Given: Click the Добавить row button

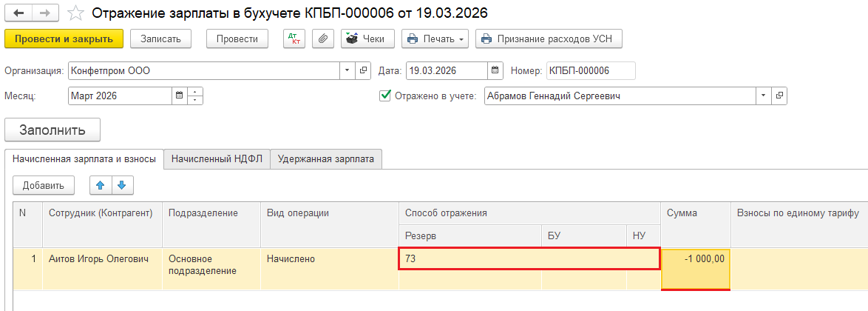Looking at the screenshot, I should point(44,186).
